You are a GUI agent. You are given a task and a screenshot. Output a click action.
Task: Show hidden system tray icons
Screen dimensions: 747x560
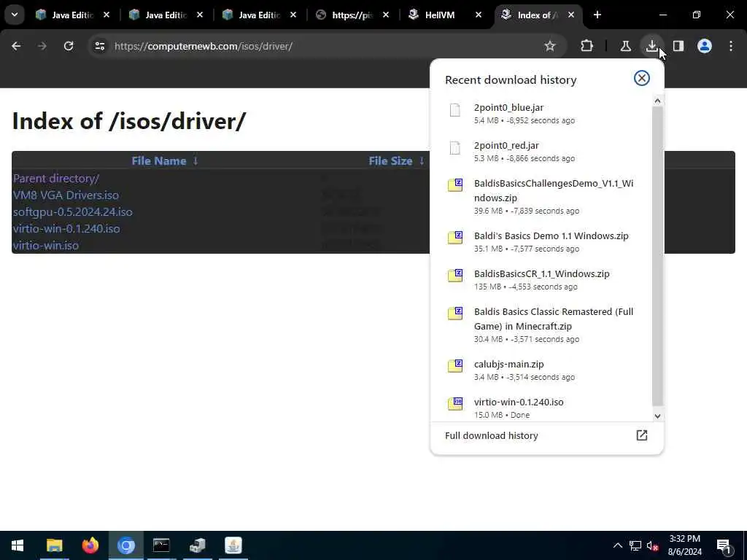tap(617, 545)
